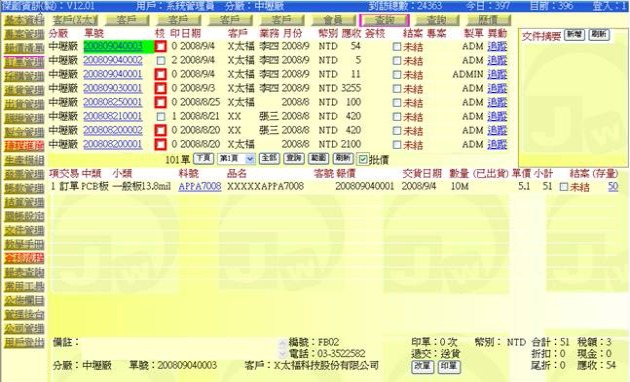
Task: Toggle red 核 box for order 200809030001
Action: point(160,88)
